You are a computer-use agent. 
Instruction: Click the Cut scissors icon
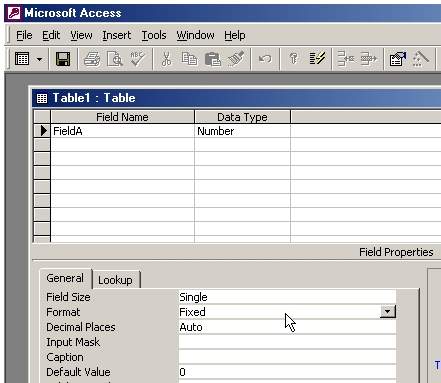(166, 59)
